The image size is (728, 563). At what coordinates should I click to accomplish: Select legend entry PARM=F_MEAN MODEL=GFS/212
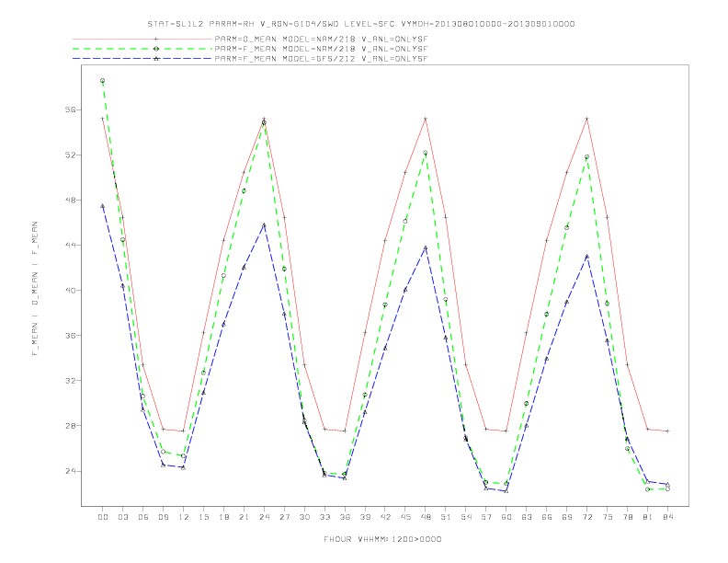321,59
